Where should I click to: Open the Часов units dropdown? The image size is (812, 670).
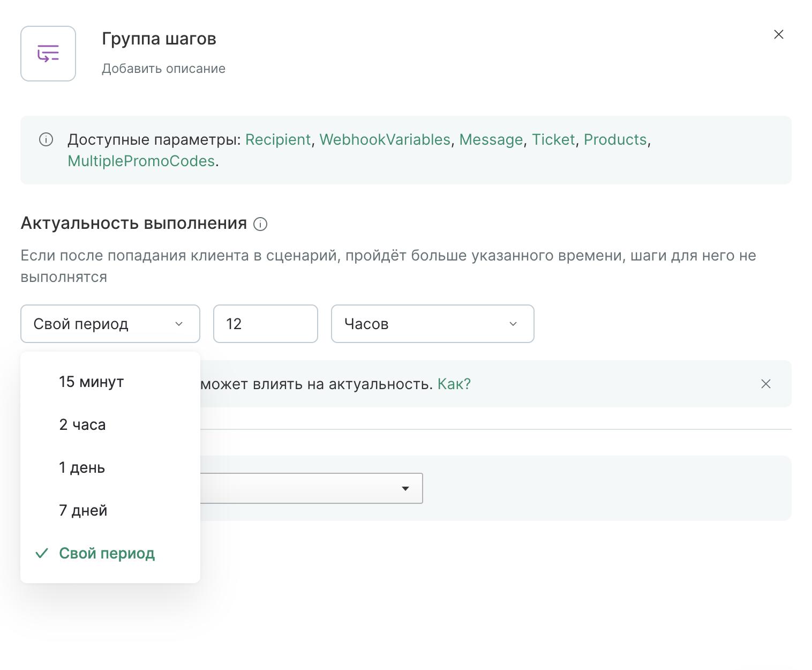[x=433, y=324]
